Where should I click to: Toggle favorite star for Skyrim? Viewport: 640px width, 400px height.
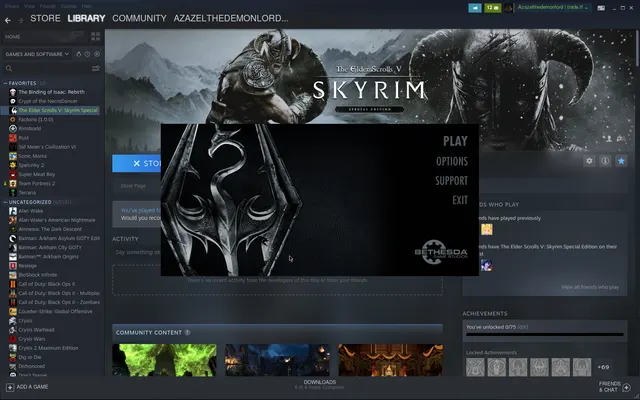(x=621, y=161)
